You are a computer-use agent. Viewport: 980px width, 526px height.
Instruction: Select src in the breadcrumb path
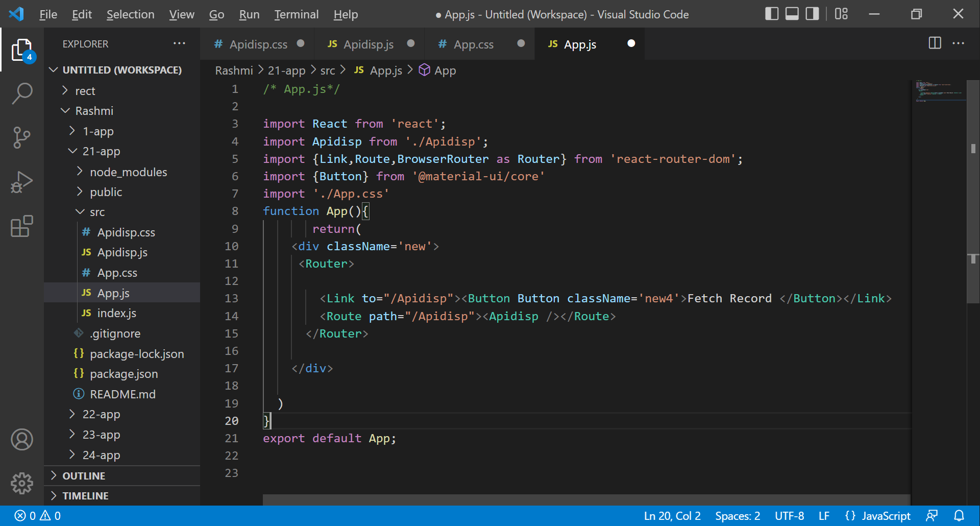coord(328,70)
